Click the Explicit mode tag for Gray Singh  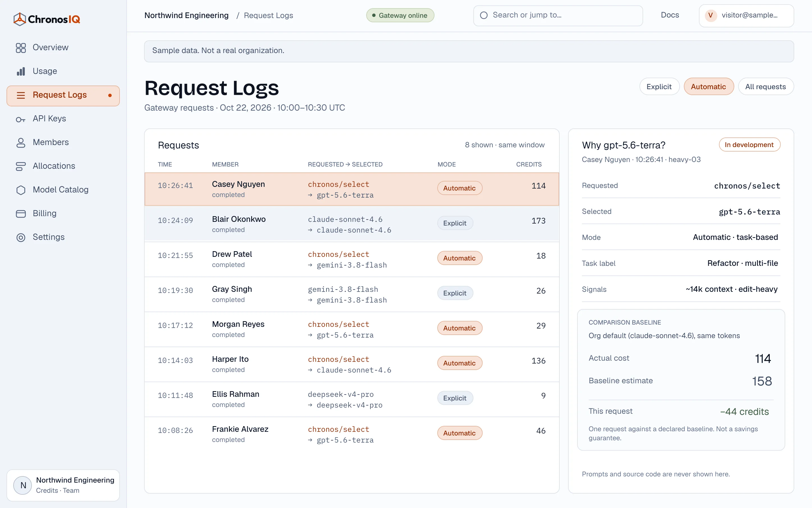[455, 293]
